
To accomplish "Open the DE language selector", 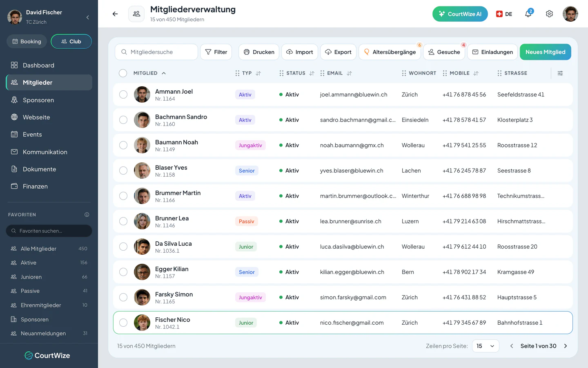I will (x=504, y=14).
